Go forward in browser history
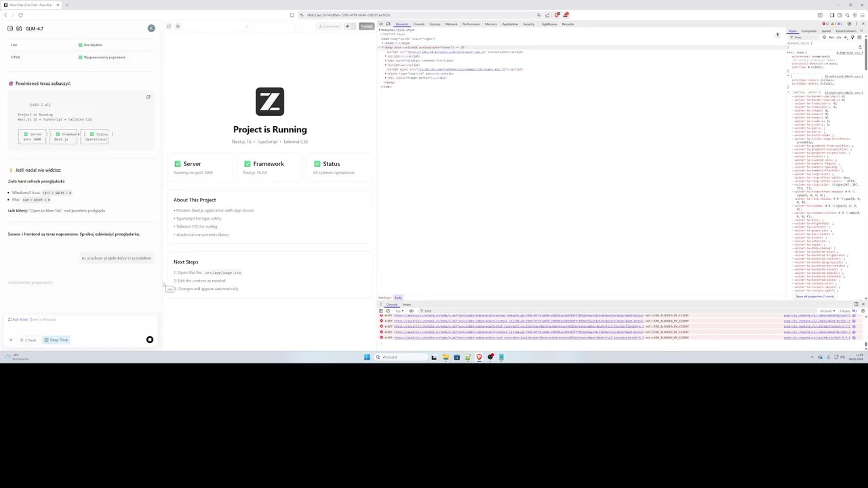868x488 pixels. 13,15
